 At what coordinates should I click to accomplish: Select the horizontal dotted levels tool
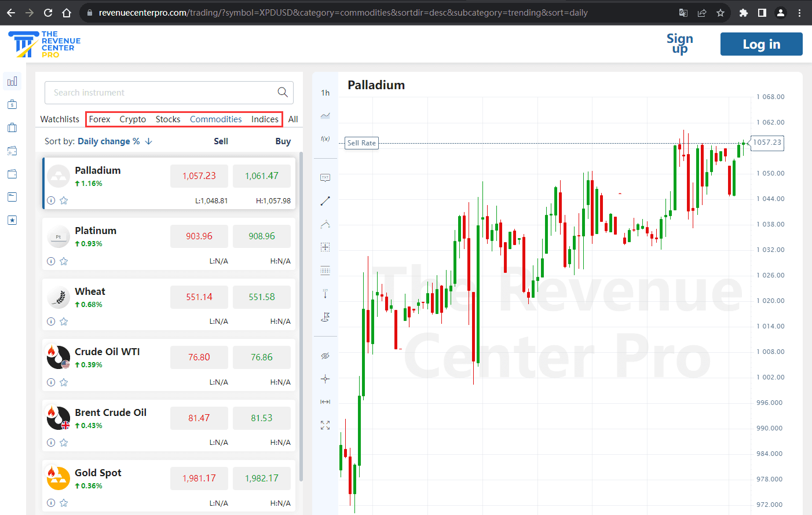(325, 271)
